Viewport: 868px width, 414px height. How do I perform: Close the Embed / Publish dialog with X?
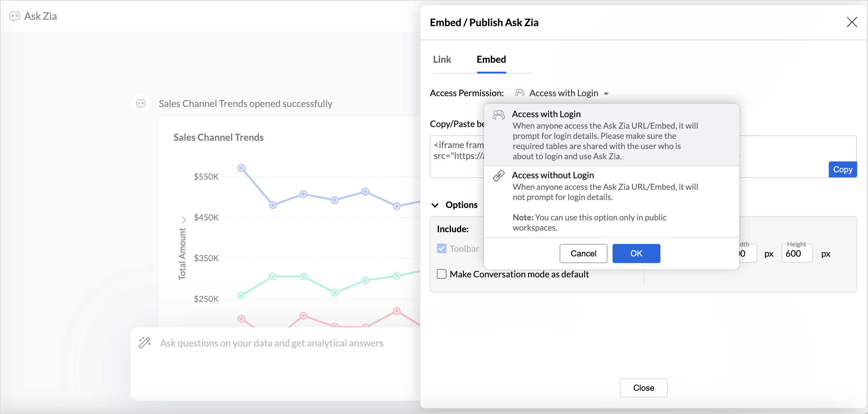[x=851, y=22]
